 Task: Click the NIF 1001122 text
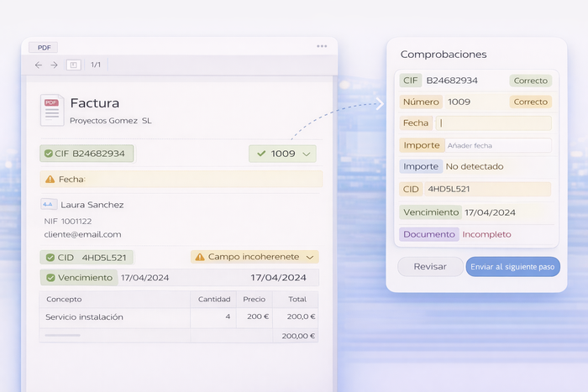[68, 222]
